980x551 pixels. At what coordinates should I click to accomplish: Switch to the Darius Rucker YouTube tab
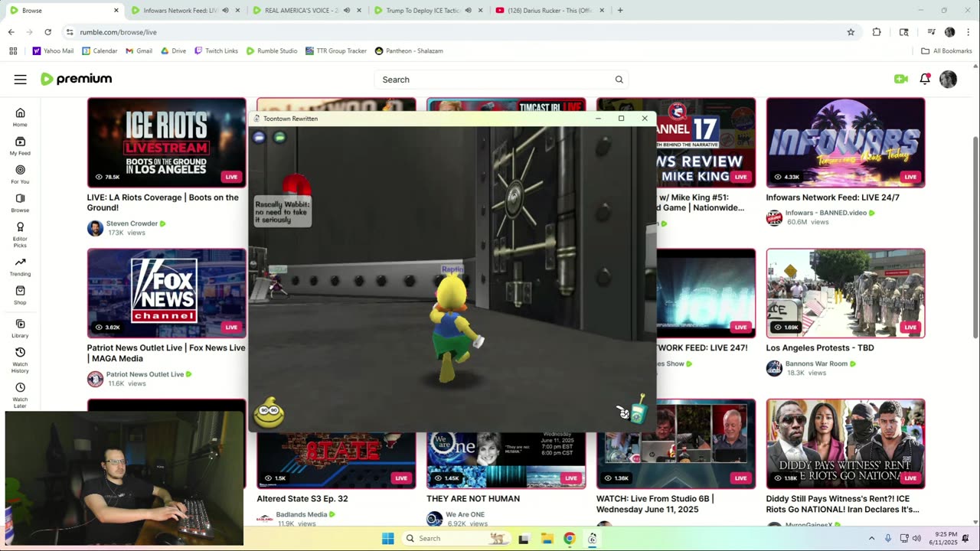click(550, 11)
